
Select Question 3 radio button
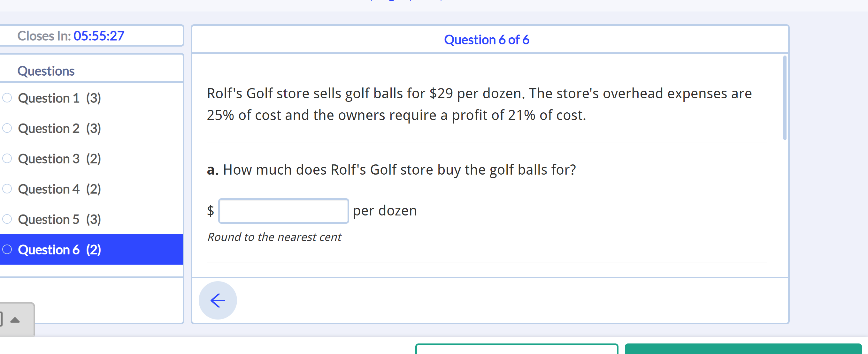7,158
